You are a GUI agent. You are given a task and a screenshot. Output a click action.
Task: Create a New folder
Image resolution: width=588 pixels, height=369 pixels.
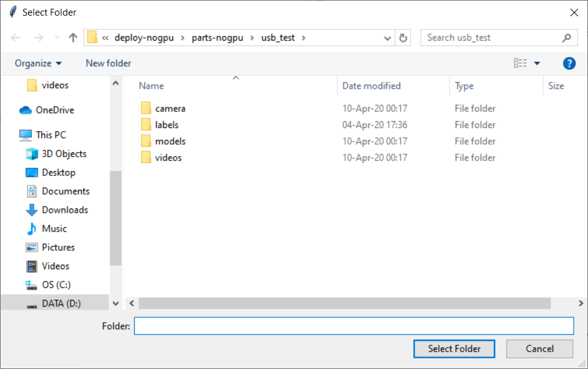109,64
